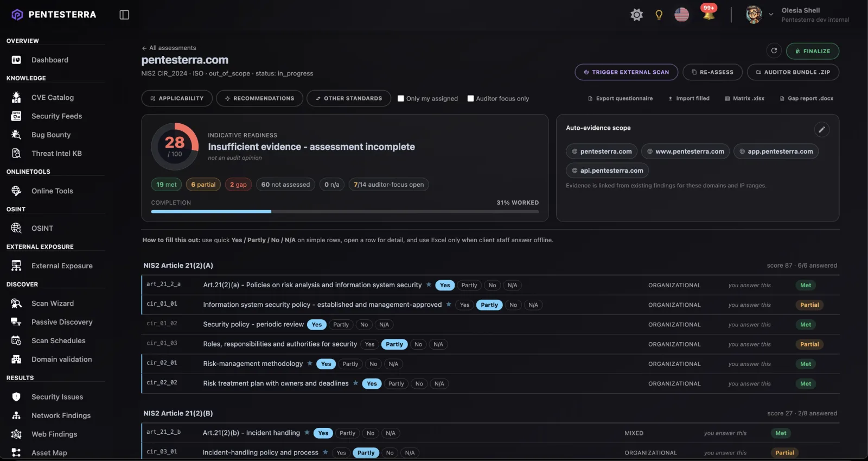Image resolution: width=868 pixels, height=461 pixels.
Task: Open the APPLICABILITY panel
Action: (177, 98)
